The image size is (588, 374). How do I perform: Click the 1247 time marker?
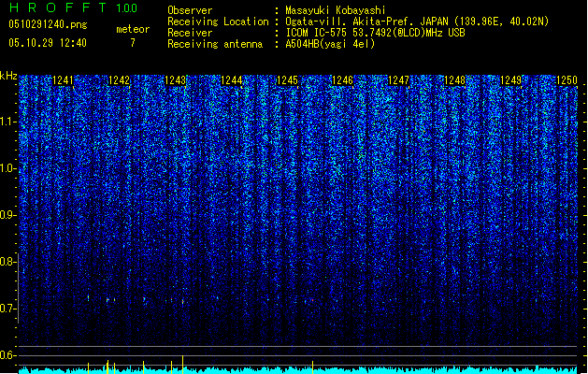[398, 80]
